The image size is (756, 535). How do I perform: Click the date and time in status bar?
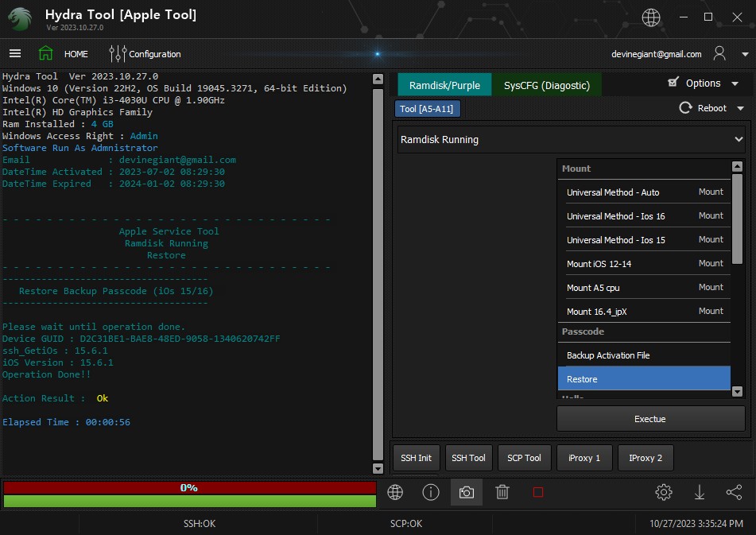696,523
